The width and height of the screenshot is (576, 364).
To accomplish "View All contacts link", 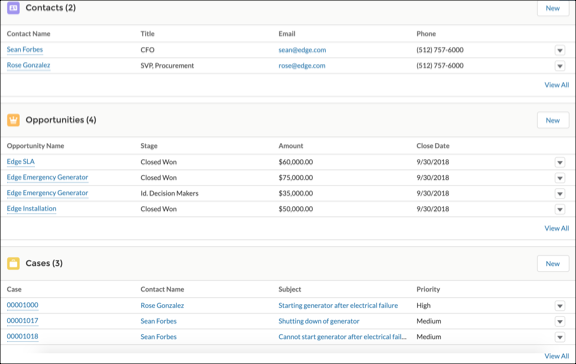I will pyautogui.click(x=557, y=85).
